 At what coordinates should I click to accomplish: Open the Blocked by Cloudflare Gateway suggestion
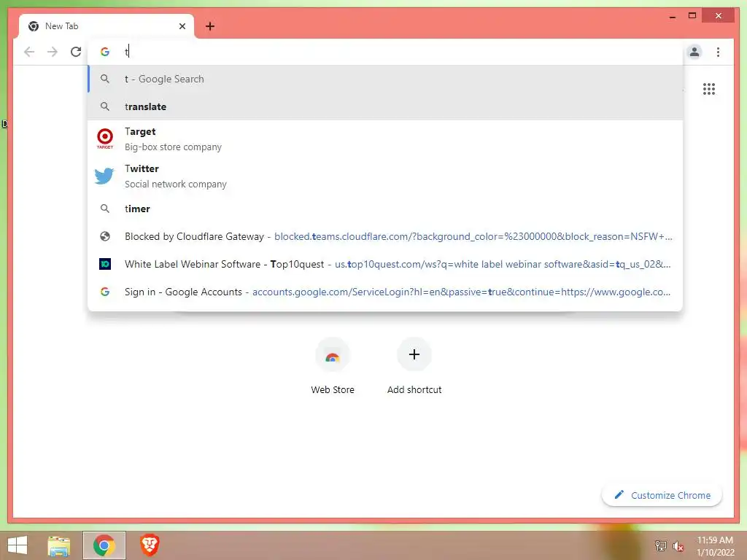385,236
